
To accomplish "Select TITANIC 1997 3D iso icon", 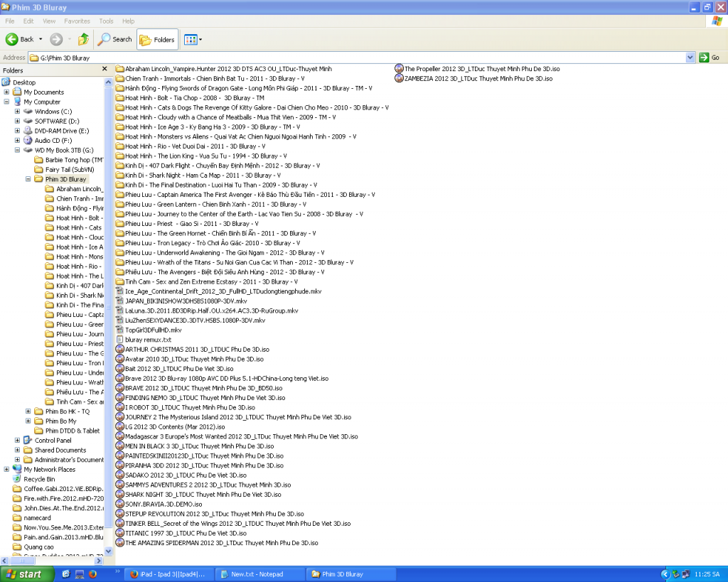I will (x=119, y=533).
